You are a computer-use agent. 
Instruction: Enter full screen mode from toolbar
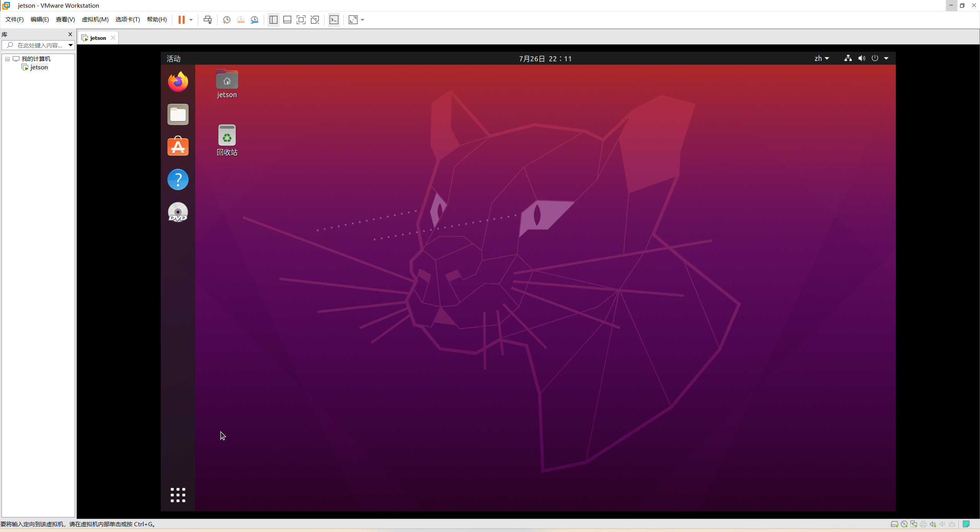point(301,20)
